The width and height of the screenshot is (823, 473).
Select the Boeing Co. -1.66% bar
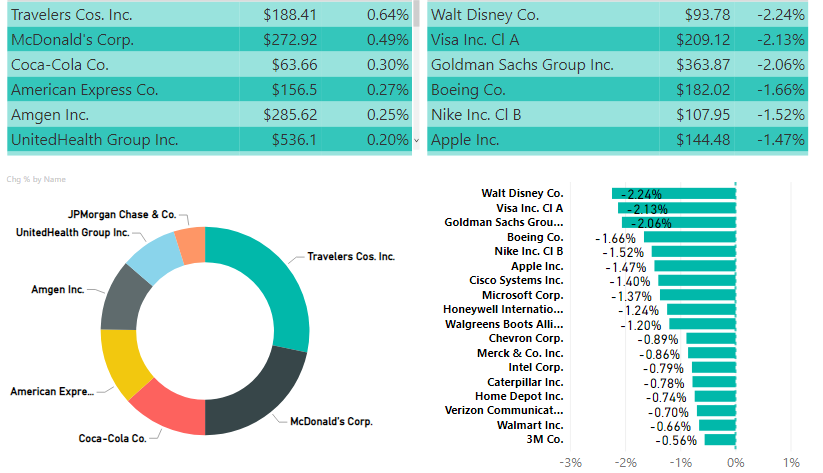(690, 237)
